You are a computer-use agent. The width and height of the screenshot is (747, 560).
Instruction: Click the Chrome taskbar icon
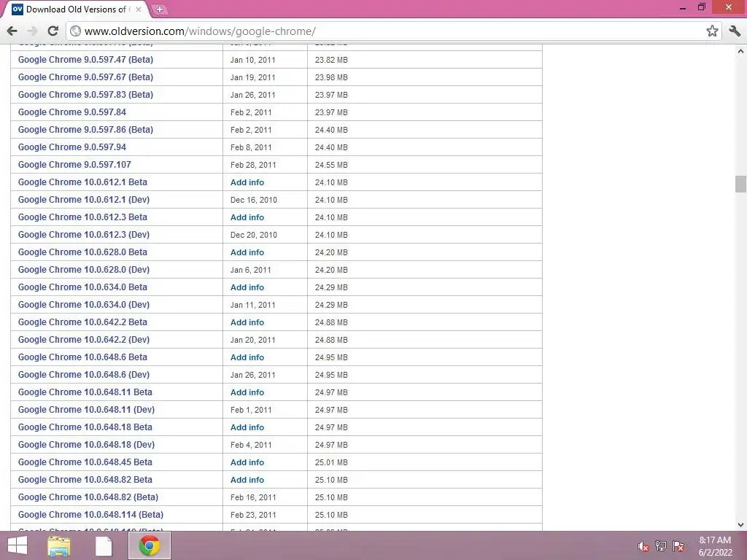click(x=150, y=545)
